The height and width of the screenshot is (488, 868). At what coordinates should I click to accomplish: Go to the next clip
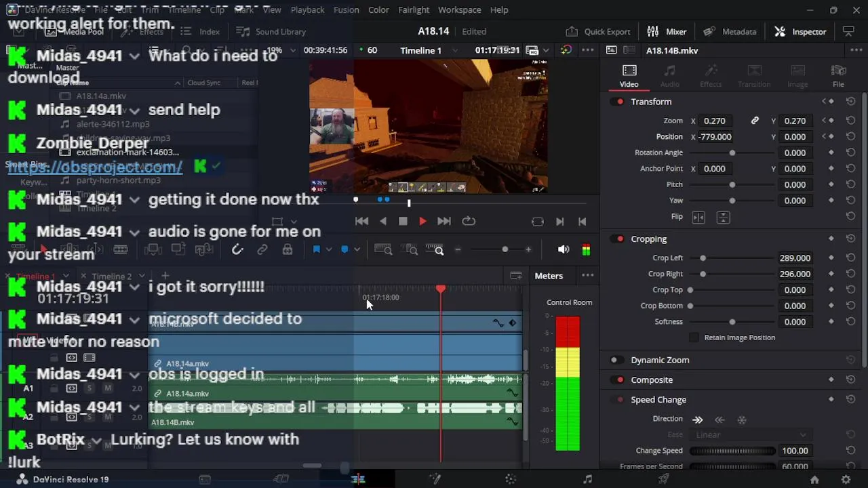pyautogui.click(x=559, y=221)
